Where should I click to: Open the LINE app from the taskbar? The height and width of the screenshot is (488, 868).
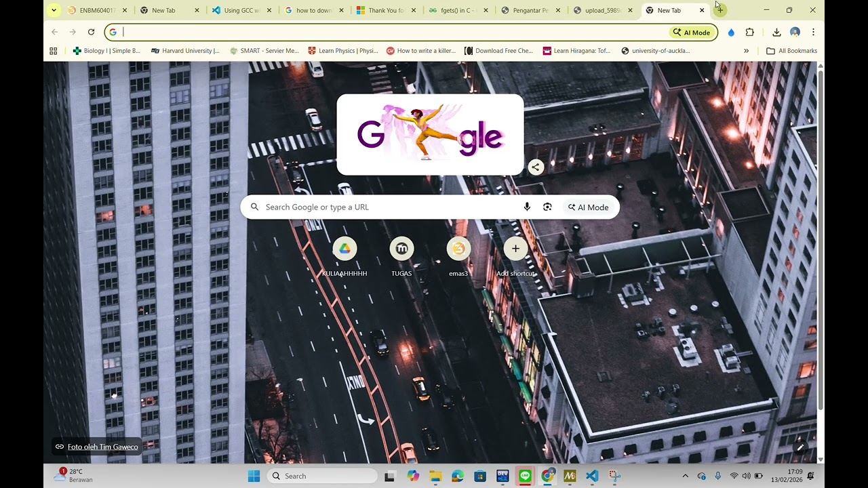coord(525,476)
